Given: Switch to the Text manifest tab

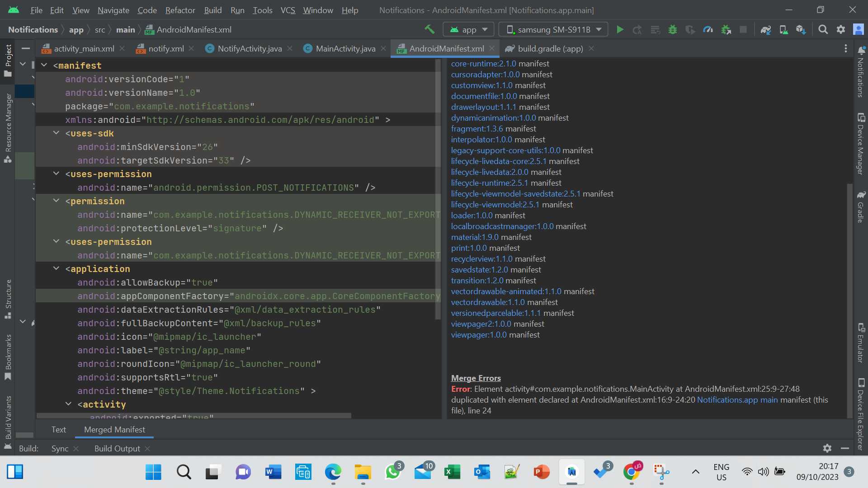Looking at the screenshot, I should pos(58,429).
